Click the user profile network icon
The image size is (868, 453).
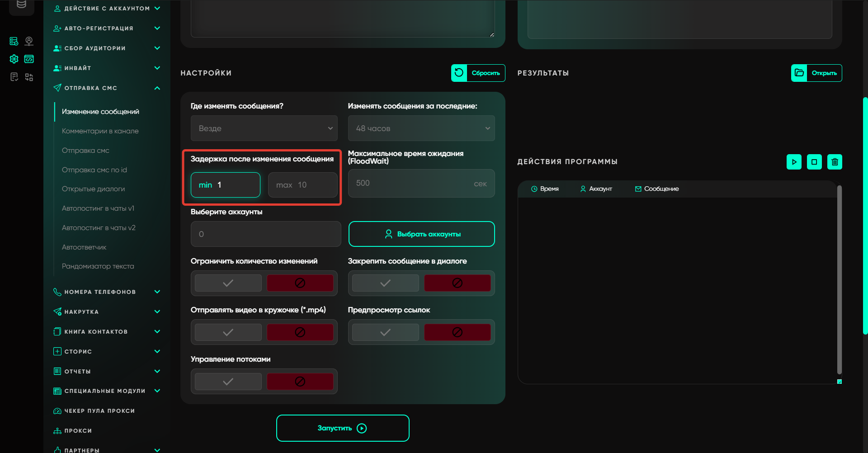coord(29,42)
